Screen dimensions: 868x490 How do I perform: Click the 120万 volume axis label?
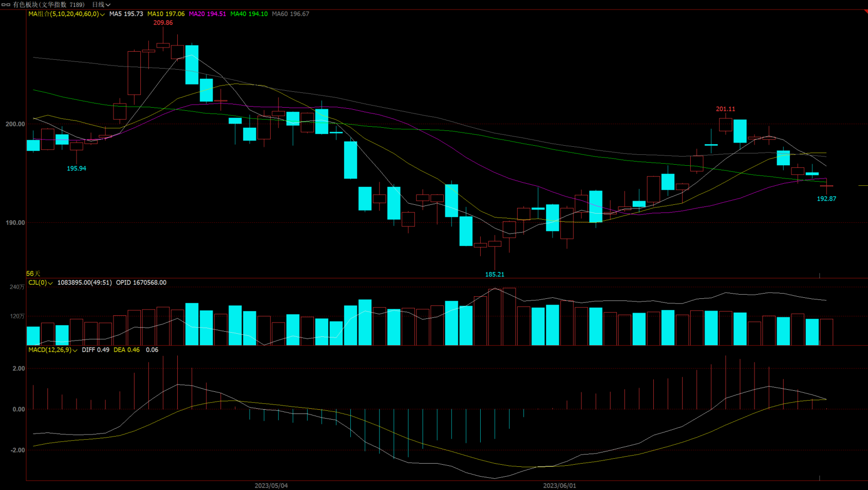coord(17,316)
